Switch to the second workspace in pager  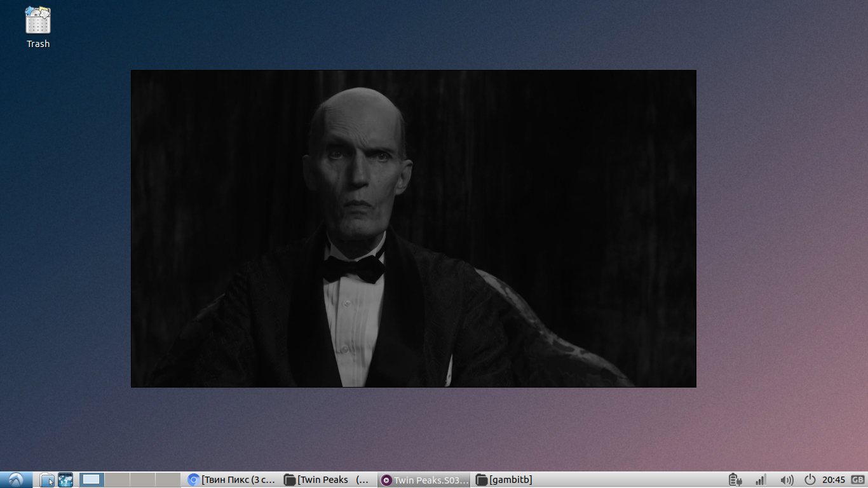click(117, 480)
